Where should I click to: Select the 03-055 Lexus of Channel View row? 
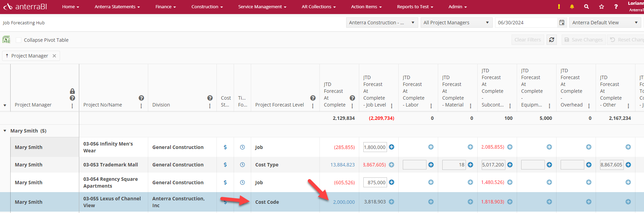322,202
